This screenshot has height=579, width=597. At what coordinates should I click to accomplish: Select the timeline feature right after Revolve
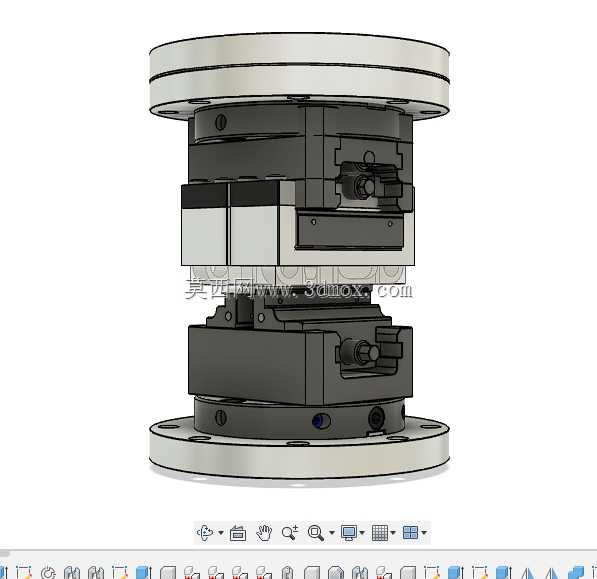click(72, 573)
